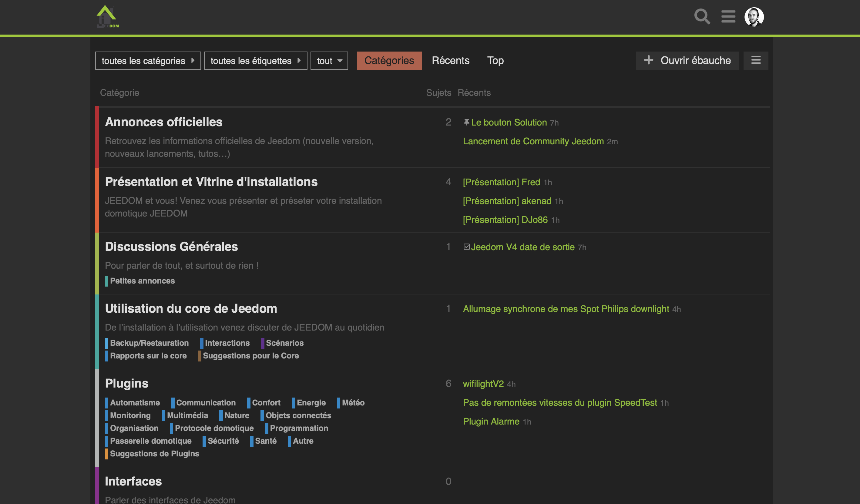This screenshot has height=504, width=860.
Task: Open the 'Plugin Alarme' topic
Action: (x=491, y=422)
